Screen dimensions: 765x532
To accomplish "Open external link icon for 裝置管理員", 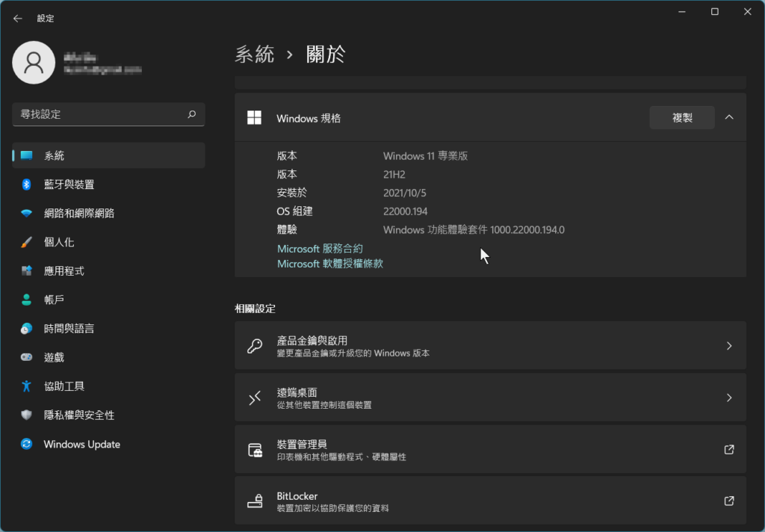I will pyautogui.click(x=729, y=450).
